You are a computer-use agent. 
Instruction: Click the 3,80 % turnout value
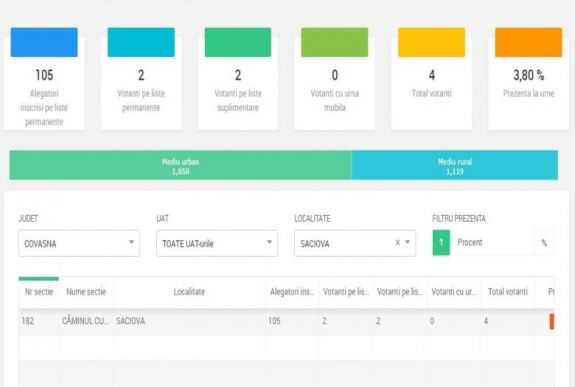(x=528, y=75)
